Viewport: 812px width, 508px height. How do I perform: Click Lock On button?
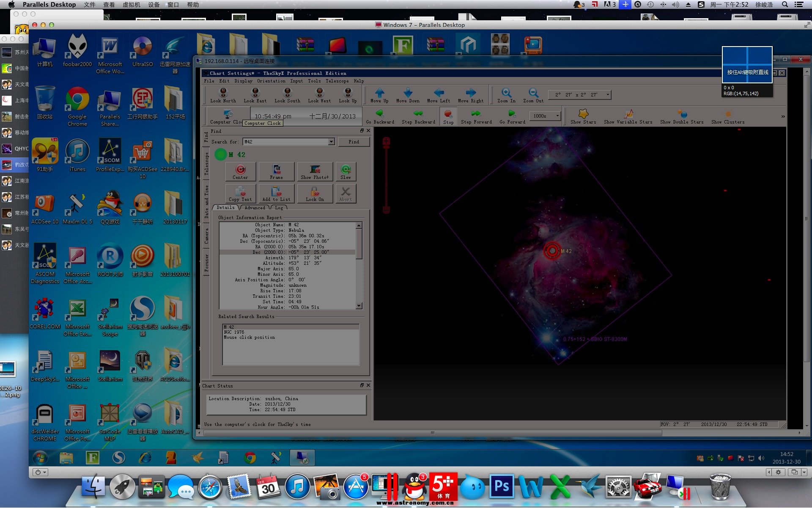pyautogui.click(x=315, y=194)
